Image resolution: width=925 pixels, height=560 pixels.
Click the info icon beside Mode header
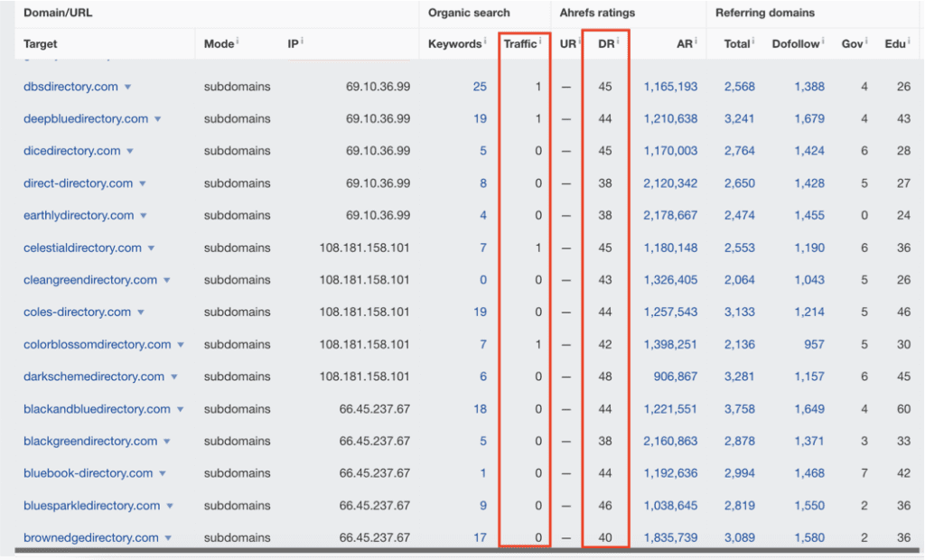pos(238,41)
